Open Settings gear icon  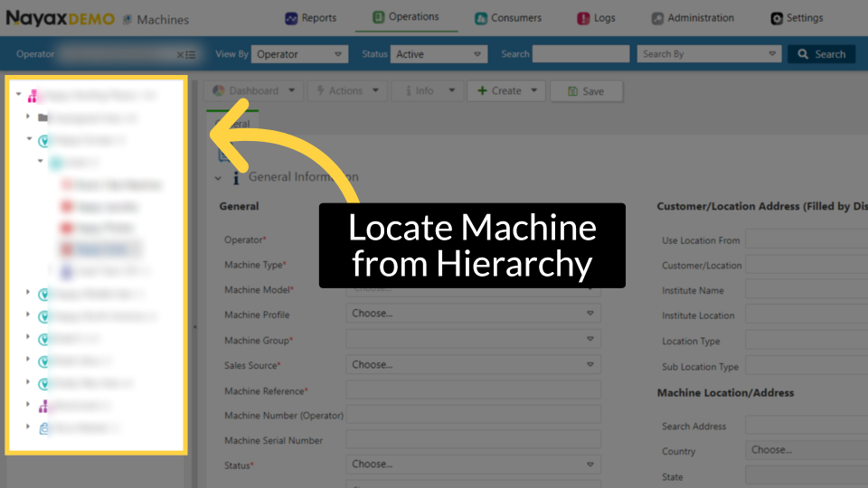point(777,18)
